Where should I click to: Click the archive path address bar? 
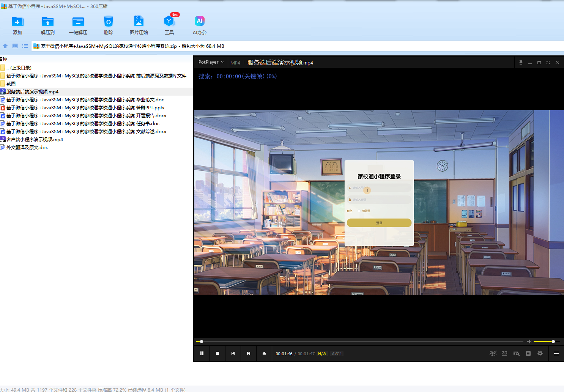(298, 46)
